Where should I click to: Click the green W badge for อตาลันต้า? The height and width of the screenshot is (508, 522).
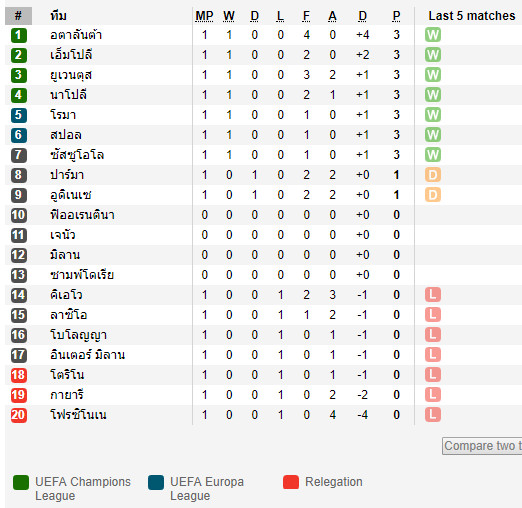(x=433, y=35)
